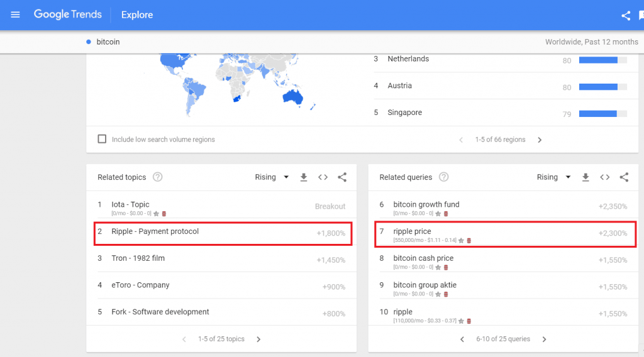Open the Worldwide, Past 12 months filter

click(x=591, y=42)
